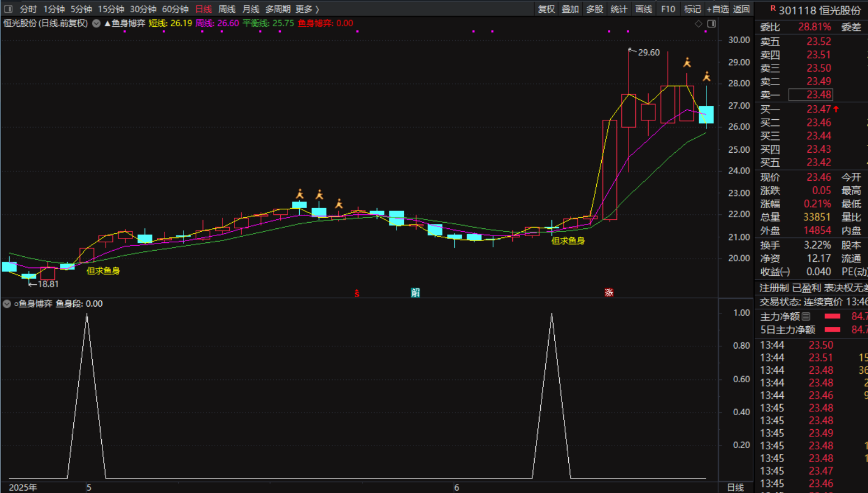The height and width of the screenshot is (493, 868).
Task: Toggle the left sidebar panel icon
Action: point(8,9)
